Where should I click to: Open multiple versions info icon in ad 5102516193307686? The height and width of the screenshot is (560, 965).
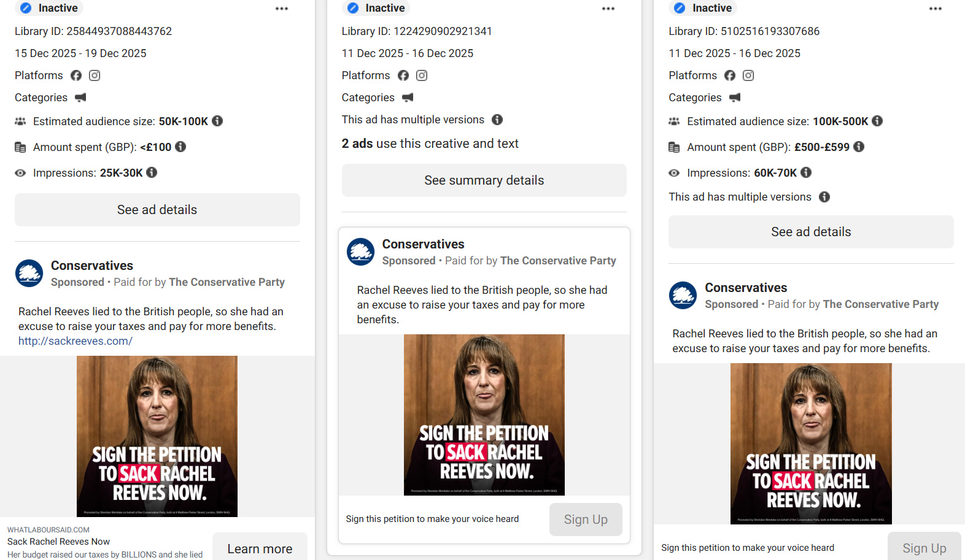pos(824,197)
